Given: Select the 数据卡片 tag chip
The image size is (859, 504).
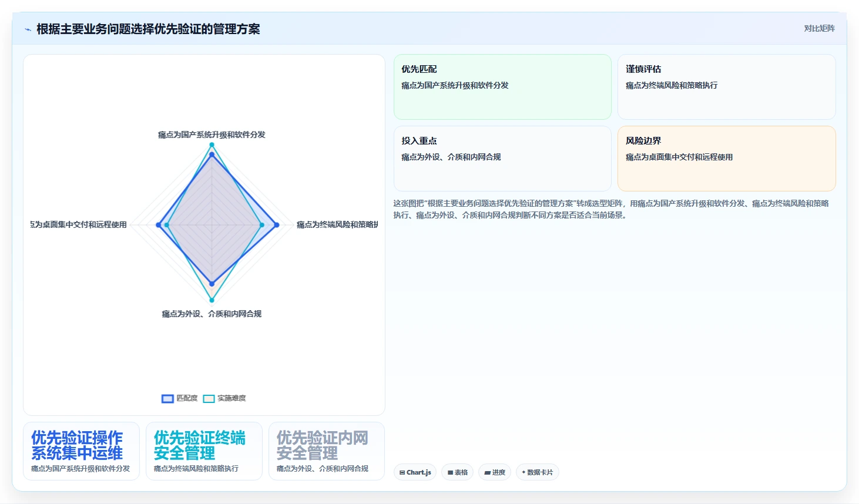Looking at the screenshot, I should pos(537,472).
